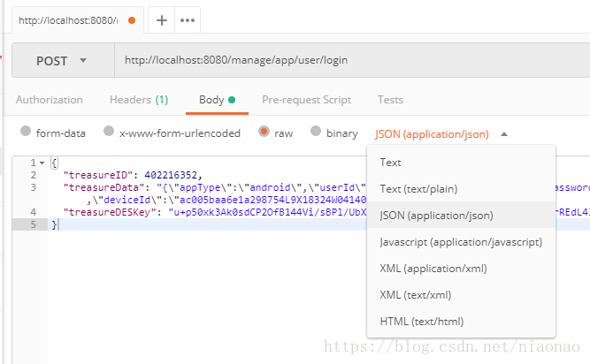
Task: Click the "treasureID" key in the editor
Action: click(x=98, y=175)
